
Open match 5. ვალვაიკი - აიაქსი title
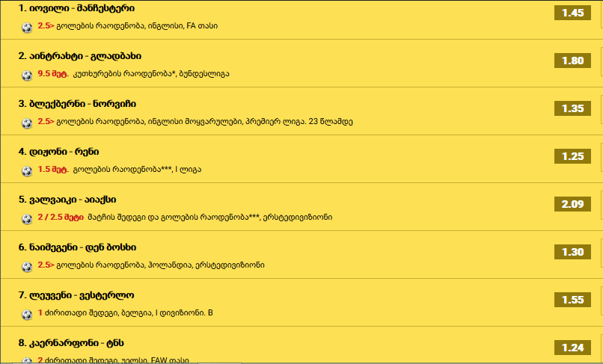(67, 200)
